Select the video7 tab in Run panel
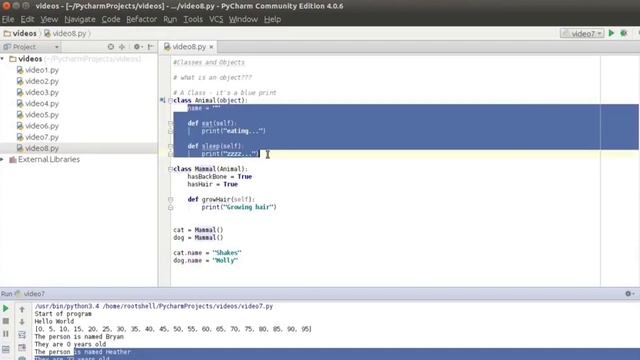This screenshot has height=360, width=640. pos(30,294)
